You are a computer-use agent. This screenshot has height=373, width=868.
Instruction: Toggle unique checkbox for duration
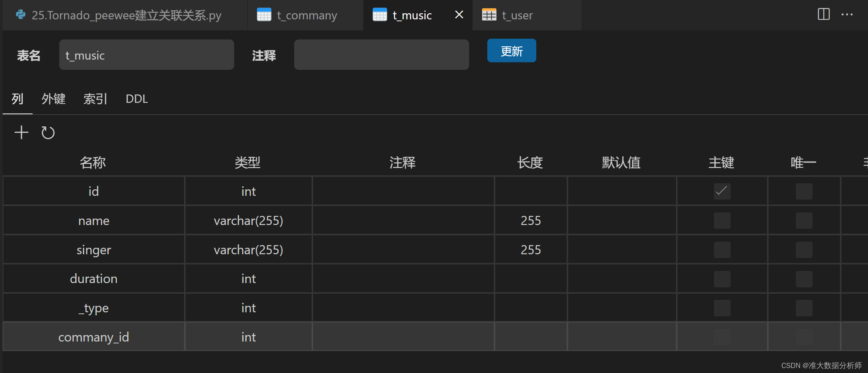(804, 279)
